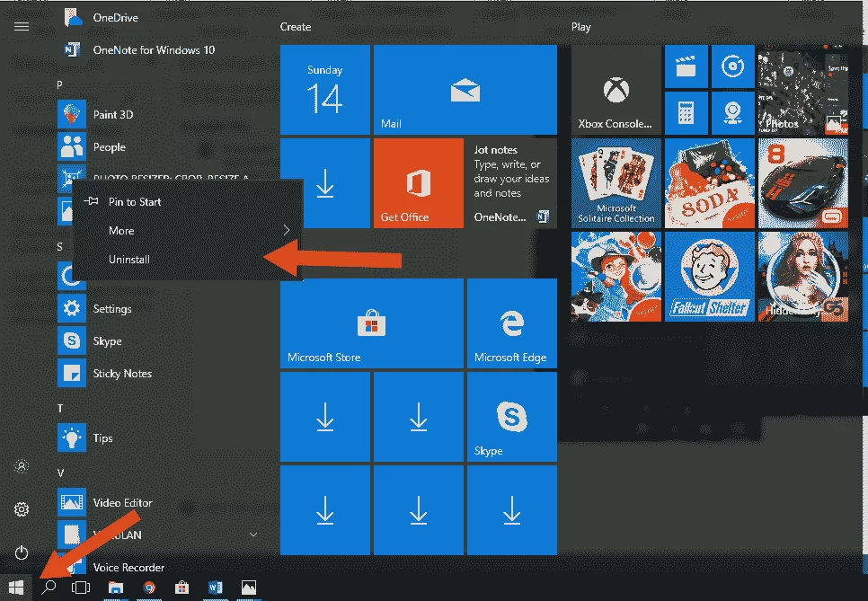
Task: Switch to Chrome on the taskbar
Action: pos(148,588)
